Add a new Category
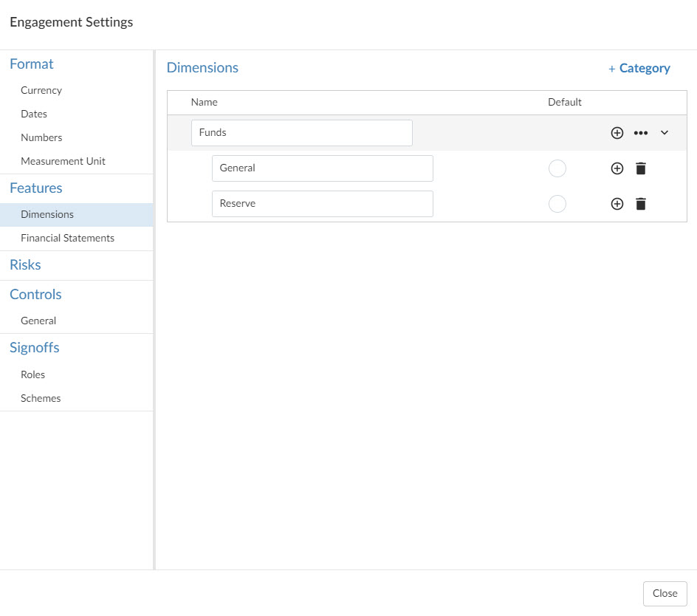The width and height of the screenshot is (697, 616). (639, 68)
